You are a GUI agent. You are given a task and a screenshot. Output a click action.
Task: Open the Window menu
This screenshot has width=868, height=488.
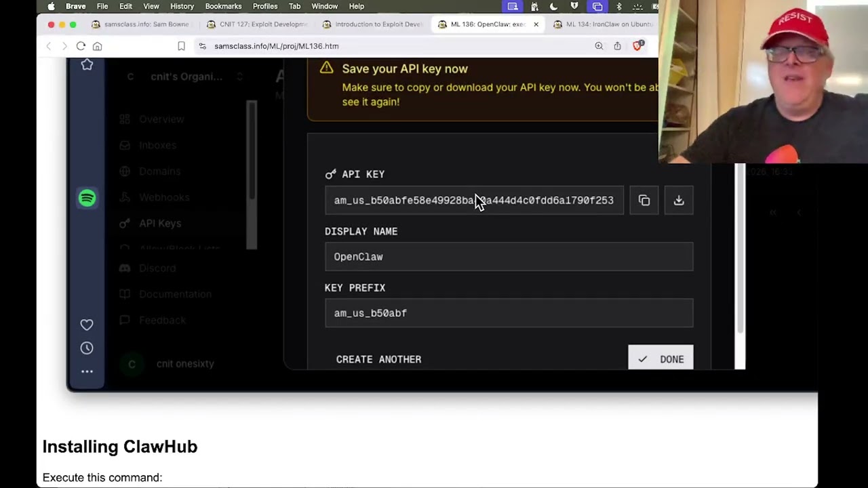pos(325,6)
